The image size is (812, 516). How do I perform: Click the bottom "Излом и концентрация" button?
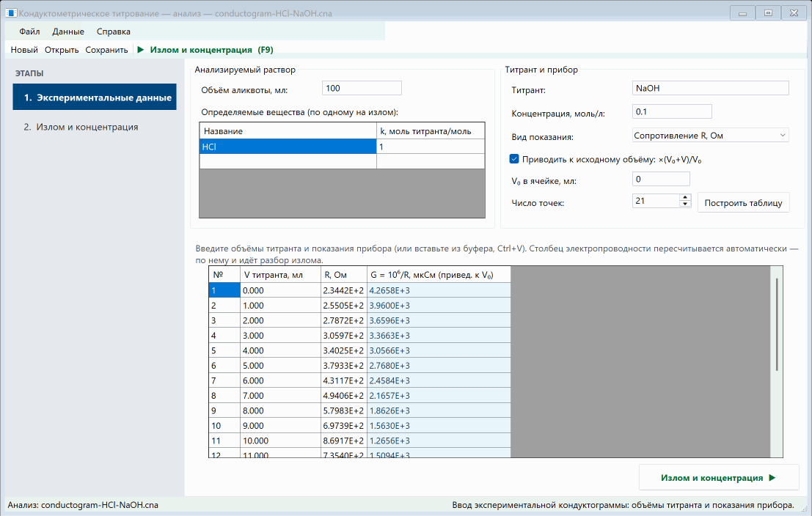point(719,477)
